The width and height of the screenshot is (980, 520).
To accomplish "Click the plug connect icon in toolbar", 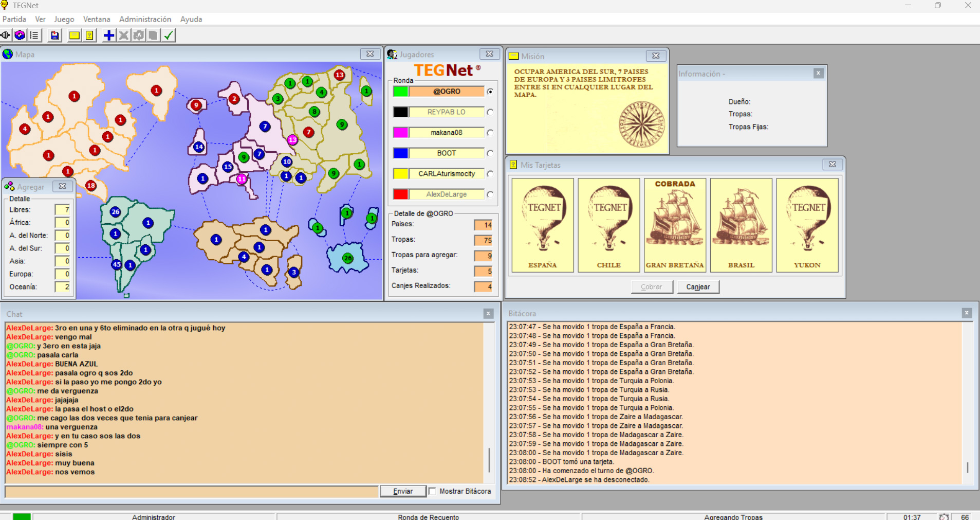I will point(6,35).
